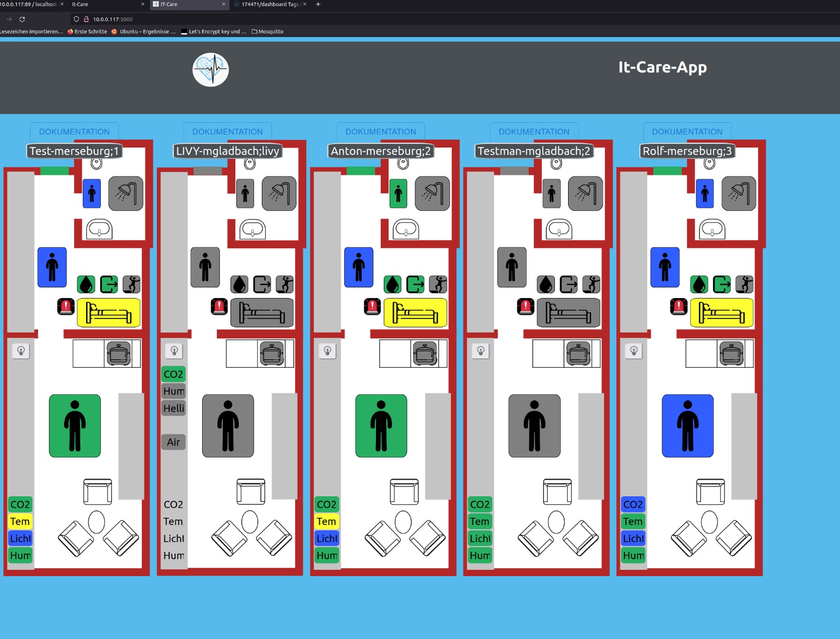Click the yellow Tem indicator in Anton-merseburg room
This screenshot has height=639, width=840.
326,521
